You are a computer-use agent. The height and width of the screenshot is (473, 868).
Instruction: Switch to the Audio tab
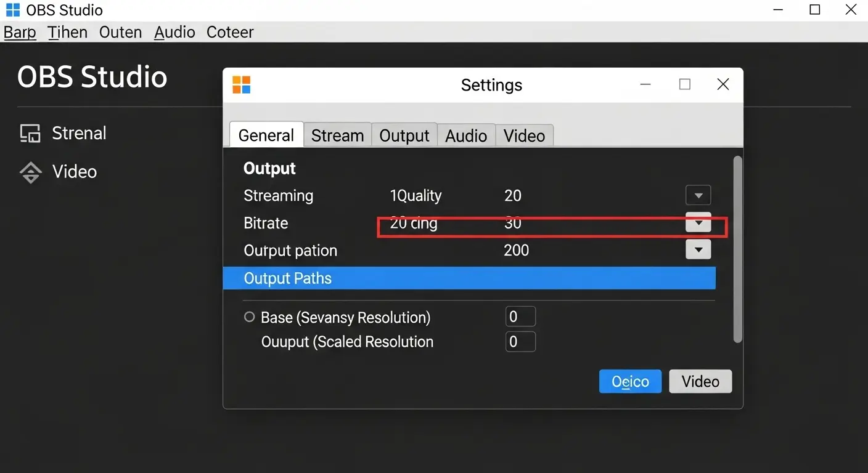pyautogui.click(x=466, y=135)
